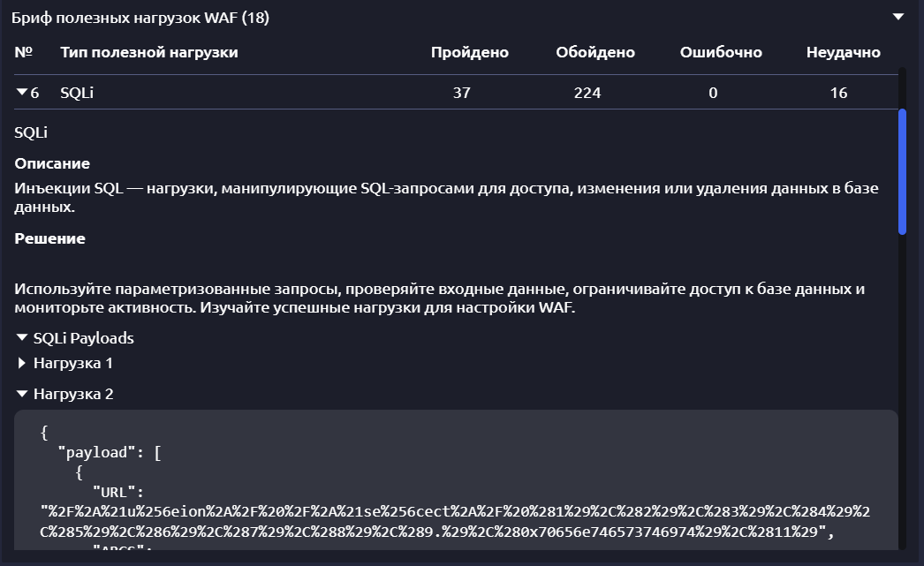Viewport: 924px width, 566px height.
Task: Click the panel title Бриф полезных нагрузок WAF
Action: (140, 18)
